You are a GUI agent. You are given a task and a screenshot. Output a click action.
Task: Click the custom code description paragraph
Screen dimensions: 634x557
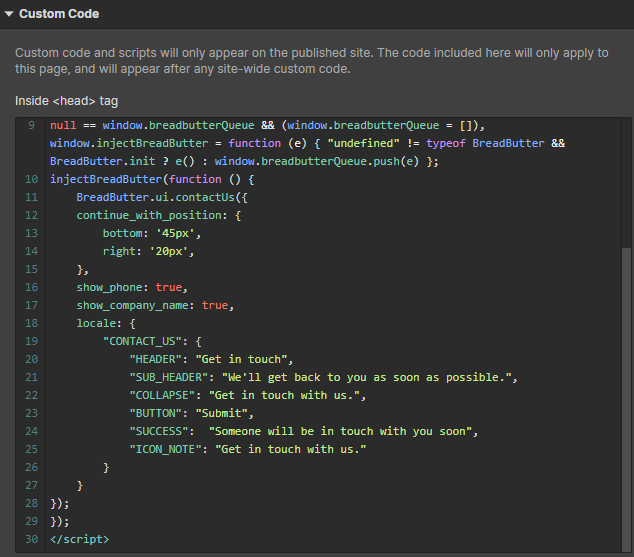311,61
